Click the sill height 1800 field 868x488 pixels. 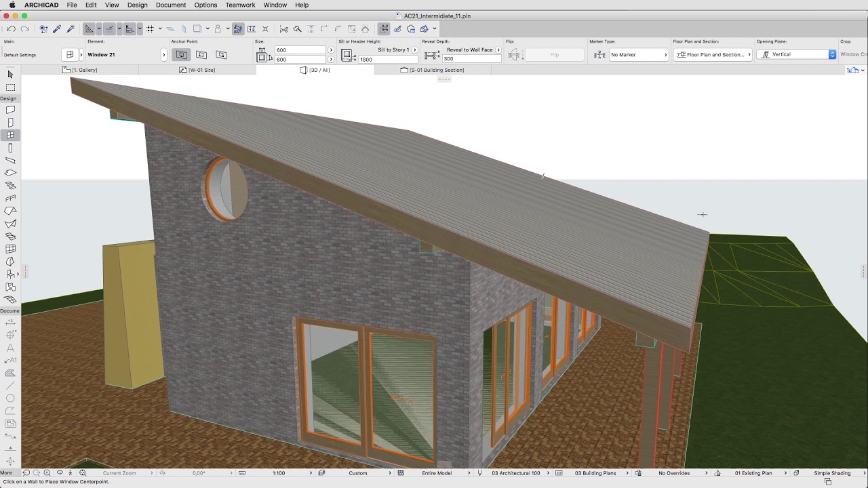tap(388, 59)
